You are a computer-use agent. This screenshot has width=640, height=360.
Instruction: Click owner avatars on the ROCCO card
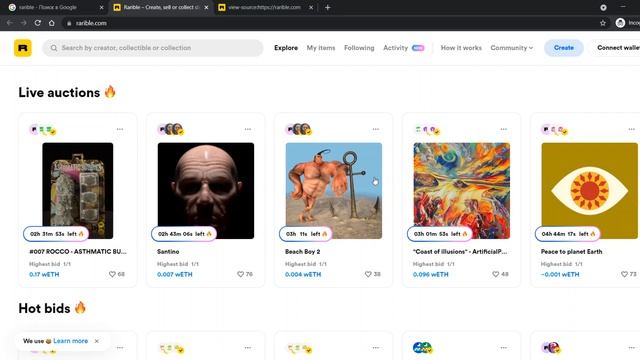[43, 130]
